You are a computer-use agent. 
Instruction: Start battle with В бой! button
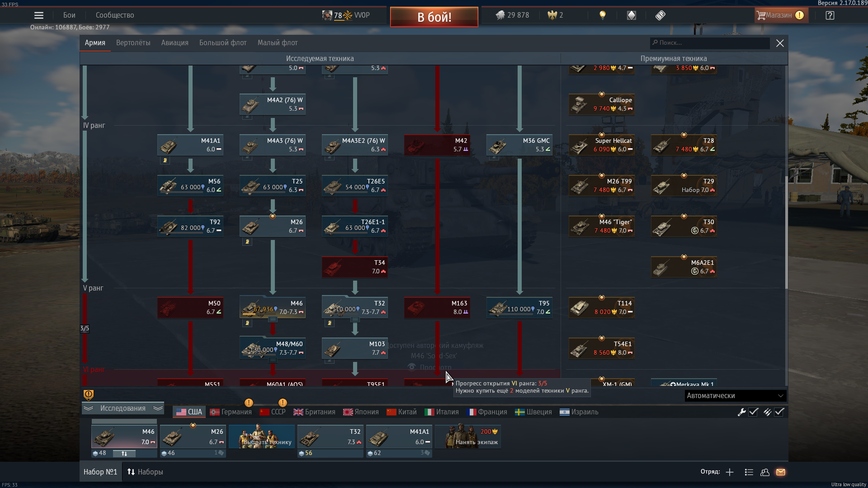click(434, 17)
